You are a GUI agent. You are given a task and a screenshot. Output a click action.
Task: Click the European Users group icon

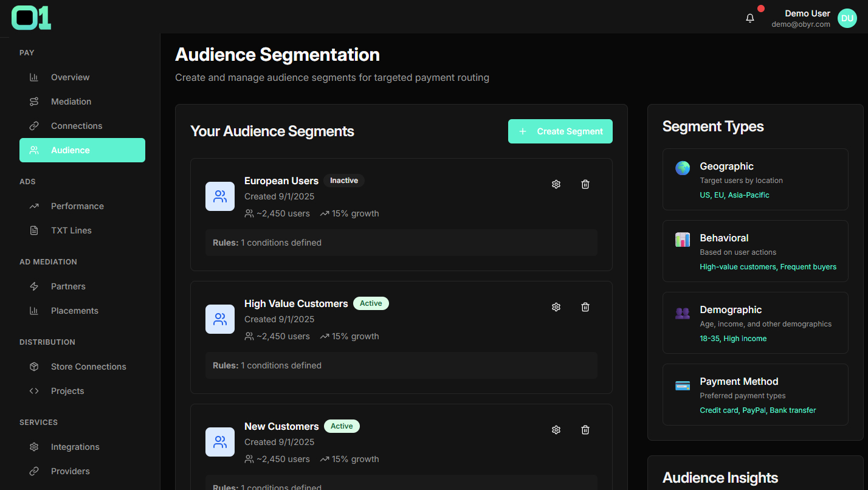click(x=220, y=196)
